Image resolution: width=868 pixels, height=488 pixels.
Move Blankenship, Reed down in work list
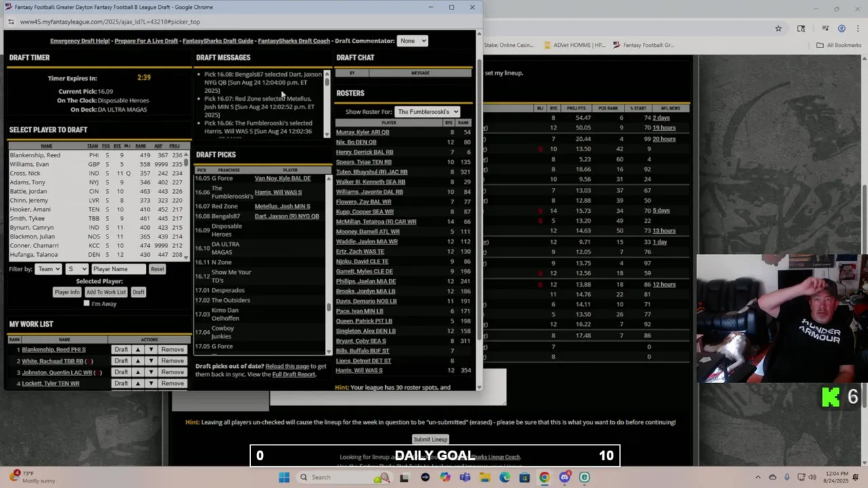coord(151,350)
